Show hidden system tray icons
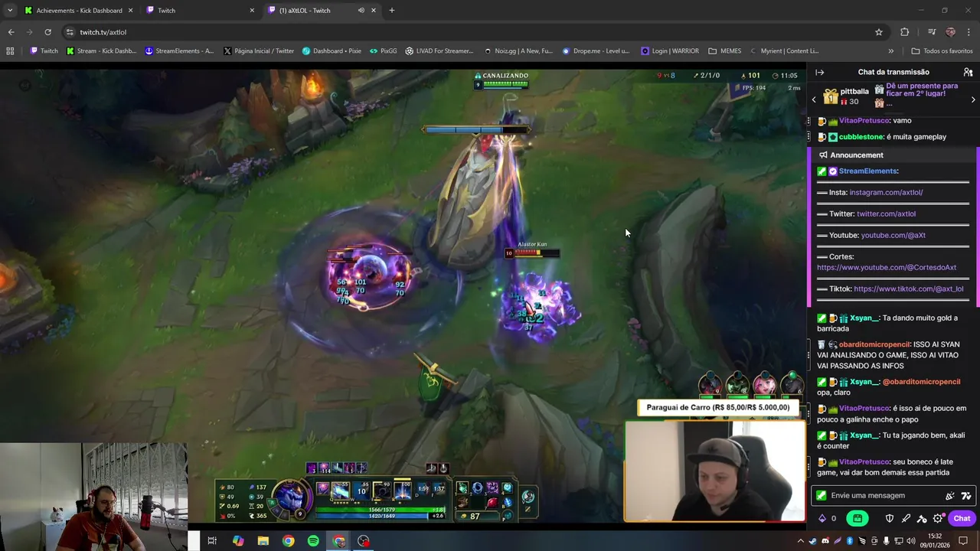This screenshot has height=551, width=980. click(x=801, y=541)
